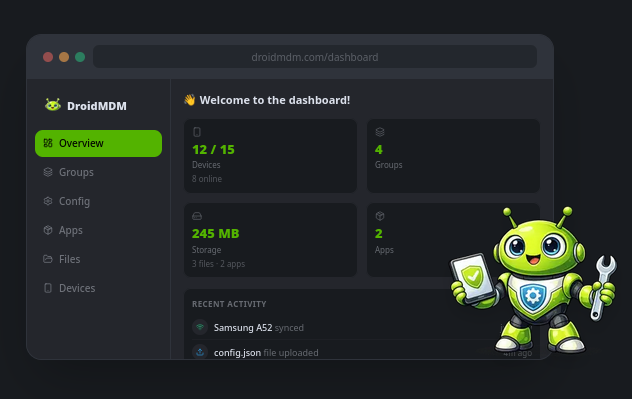Click the phone icon on Devices card
The width and height of the screenshot is (632, 399).
coord(197,132)
